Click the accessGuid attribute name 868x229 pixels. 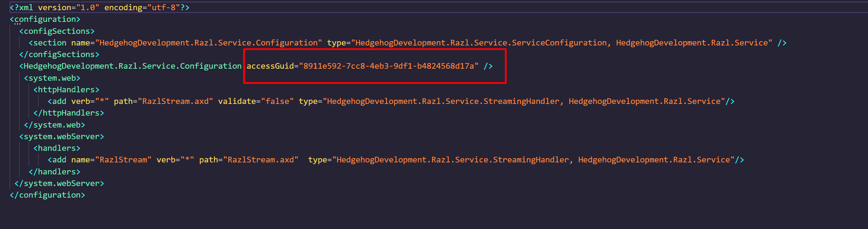pos(270,66)
